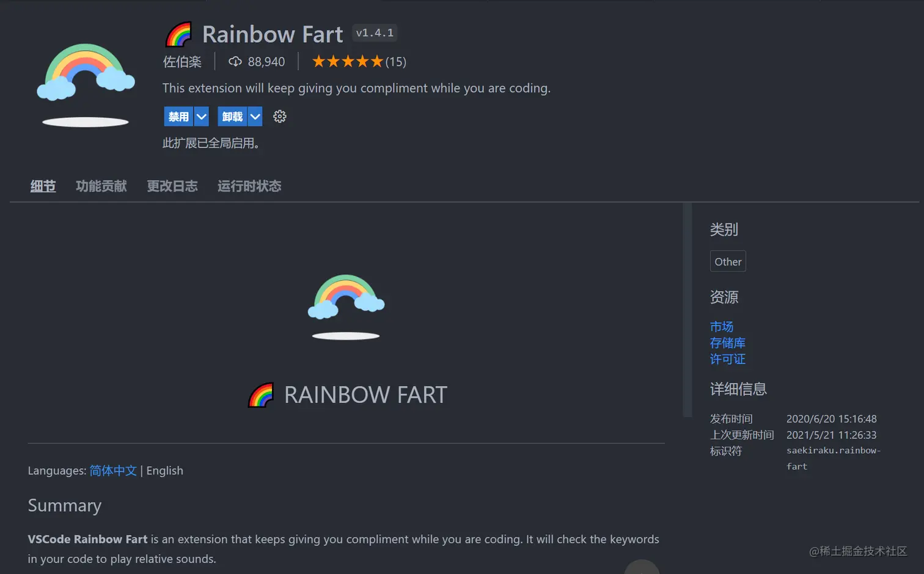
Task: Click the publisher name 佐伯楽
Action: point(182,62)
